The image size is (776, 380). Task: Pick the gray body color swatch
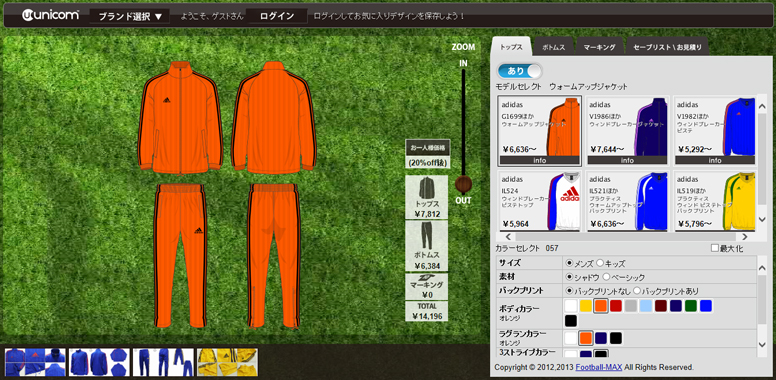pyautogui.click(x=630, y=306)
